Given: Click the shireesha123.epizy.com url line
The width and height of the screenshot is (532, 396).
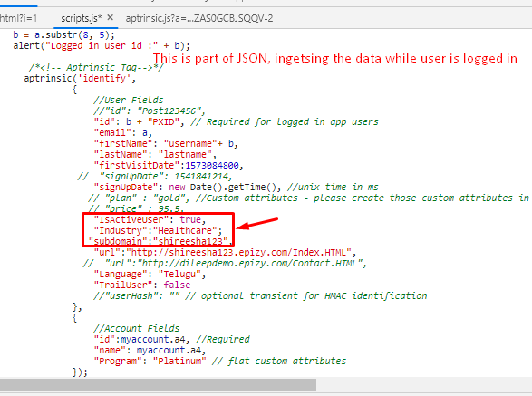Looking at the screenshot, I should [x=225, y=252].
